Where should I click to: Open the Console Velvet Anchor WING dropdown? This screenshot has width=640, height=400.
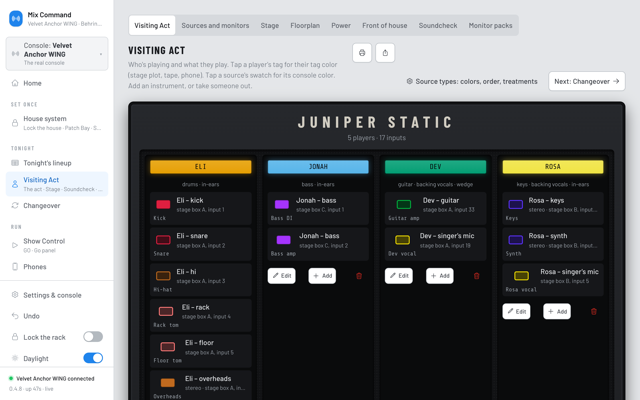click(x=57, y=54)
